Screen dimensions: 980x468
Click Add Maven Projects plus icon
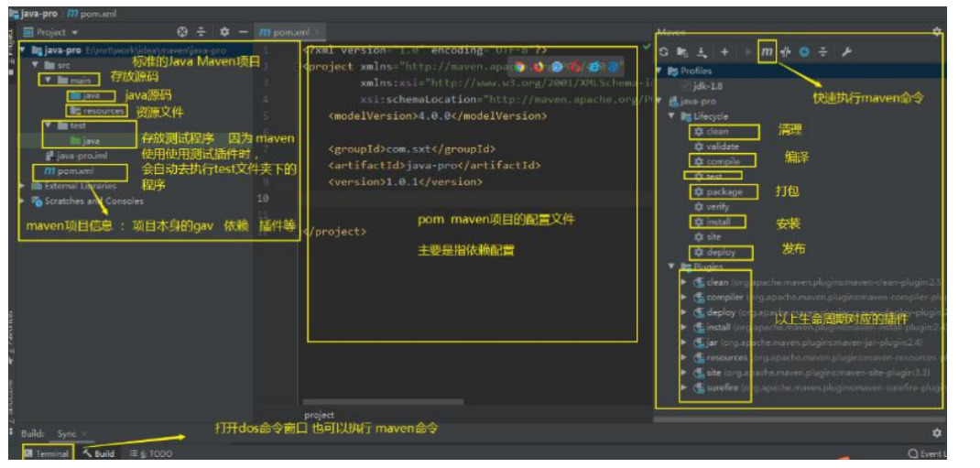(x=724, y=52)
